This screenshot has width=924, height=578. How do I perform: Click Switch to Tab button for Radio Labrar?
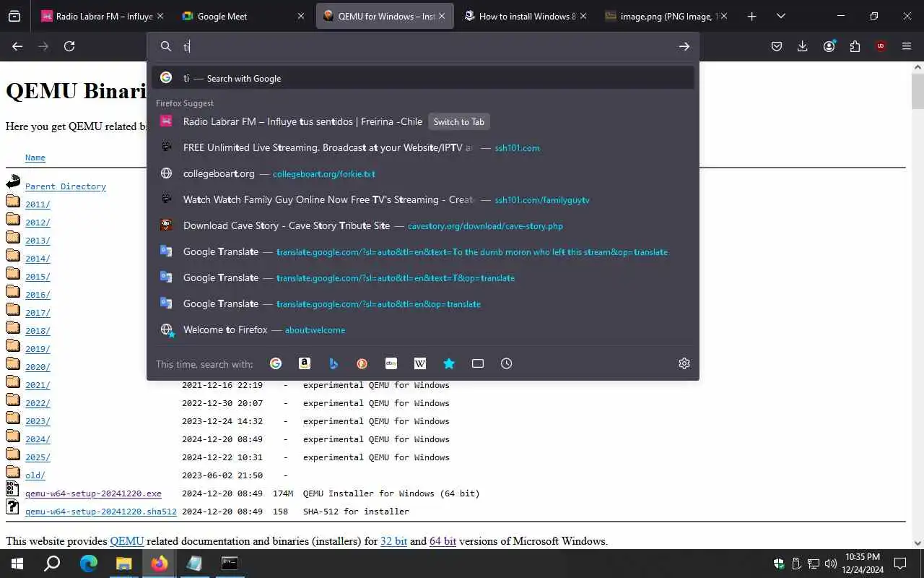pos(458,121)
